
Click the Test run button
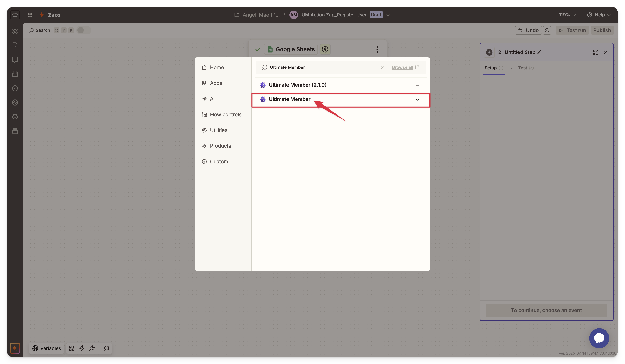coord(572,30)
